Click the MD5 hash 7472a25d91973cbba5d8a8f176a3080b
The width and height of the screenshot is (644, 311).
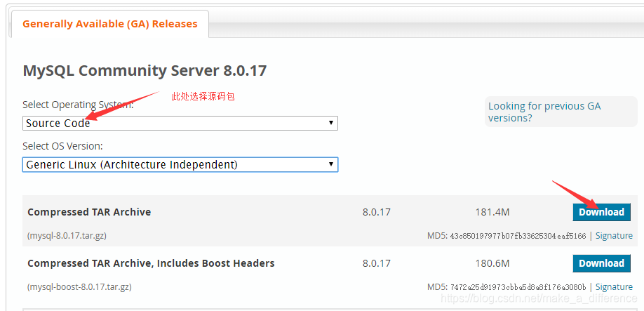pyautogui.click(x=518, y=287)
